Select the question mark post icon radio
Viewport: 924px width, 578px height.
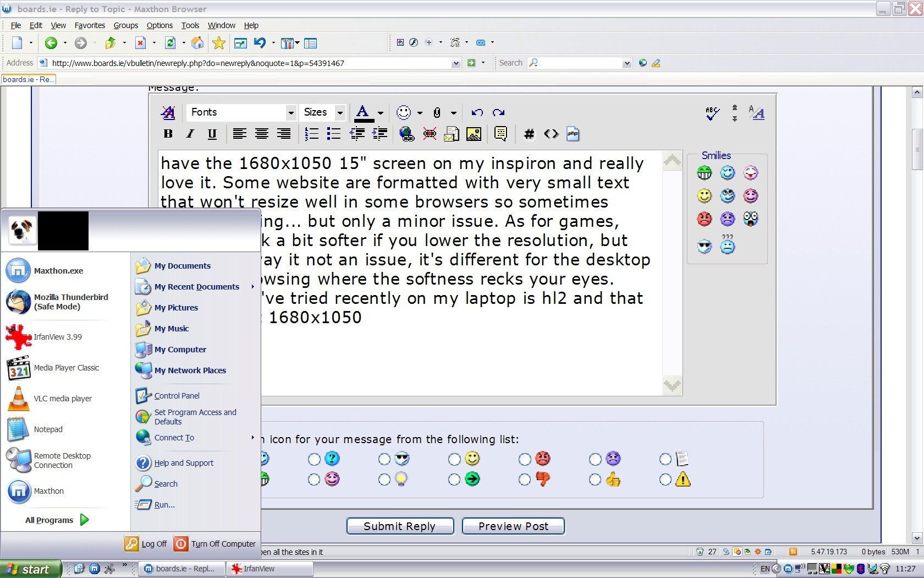point(314,459)
